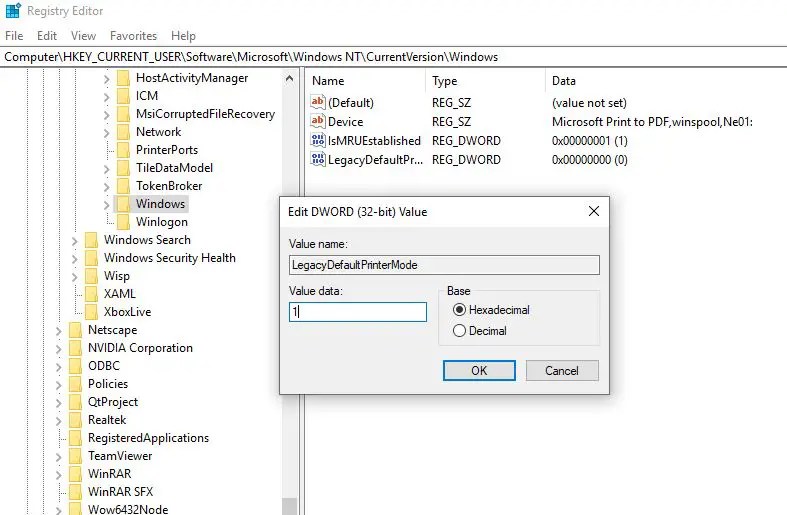The height and width of the screenshot is (515, 787).
Task: Click the TileDataModel folder icon
Action: [123, 168]
